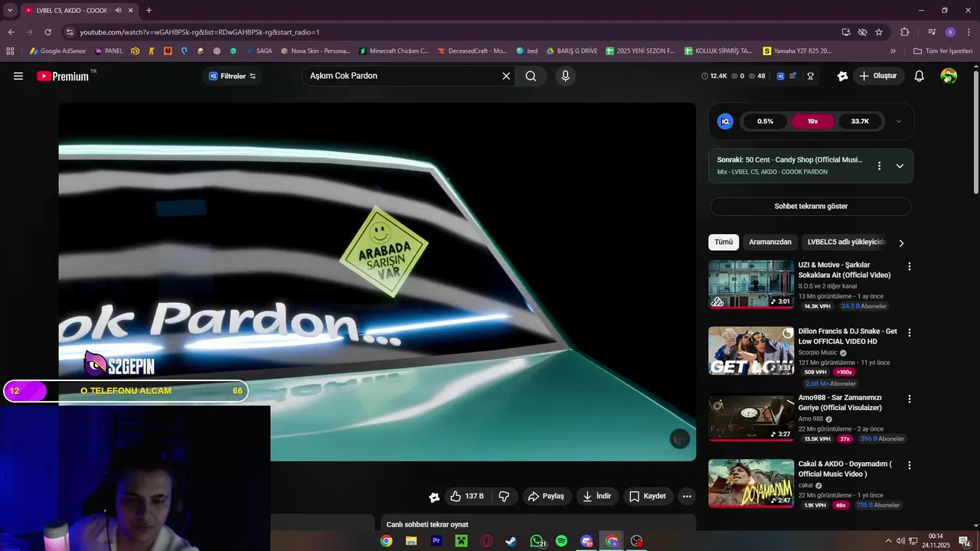980x551 pixels.
Task: Open Spotify from the taskbar
Action: (561, 541)
